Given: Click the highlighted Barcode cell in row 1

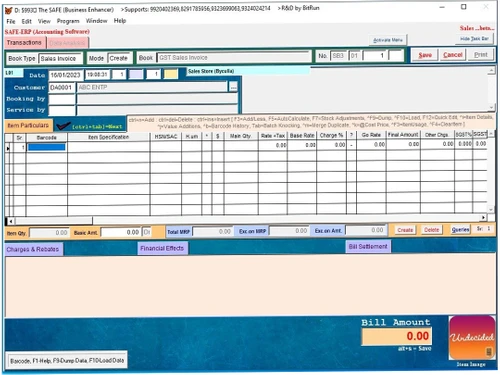Looking at the screenshot, I should [47, 147].
